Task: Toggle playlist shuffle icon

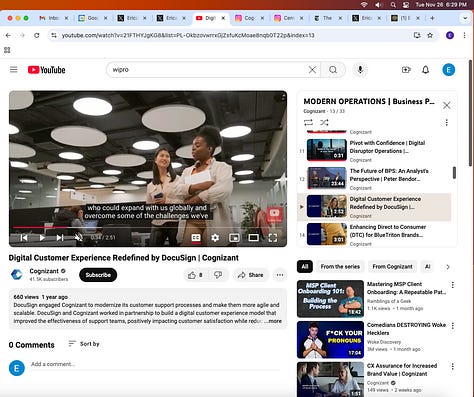Action: click(x=324, y=122)
